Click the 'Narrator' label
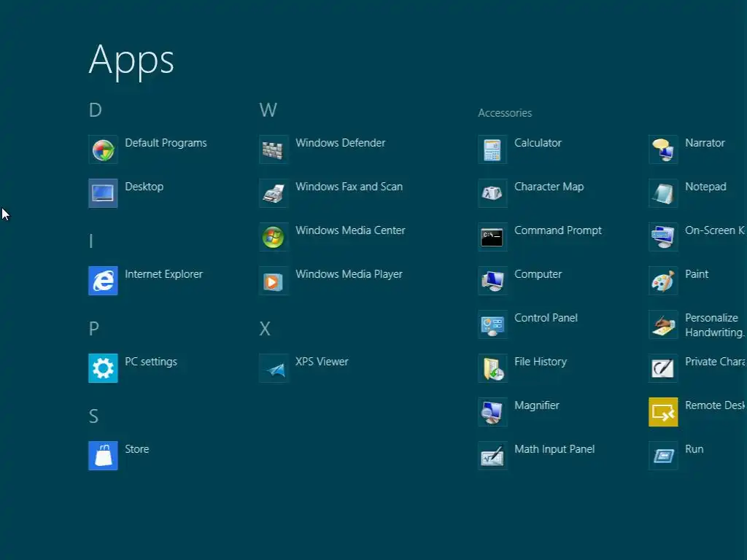The width and height of the screenshot is (747, 560). tap(705, 143)
